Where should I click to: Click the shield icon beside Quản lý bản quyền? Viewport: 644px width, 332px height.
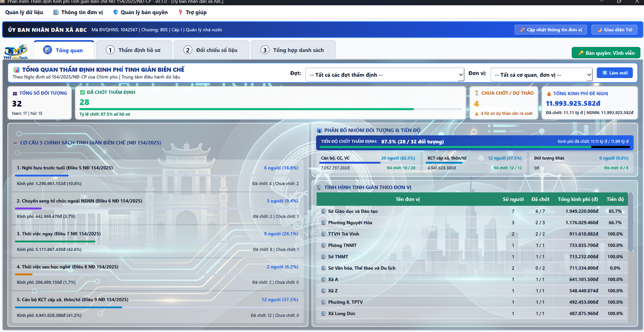[x=116, y=12]
